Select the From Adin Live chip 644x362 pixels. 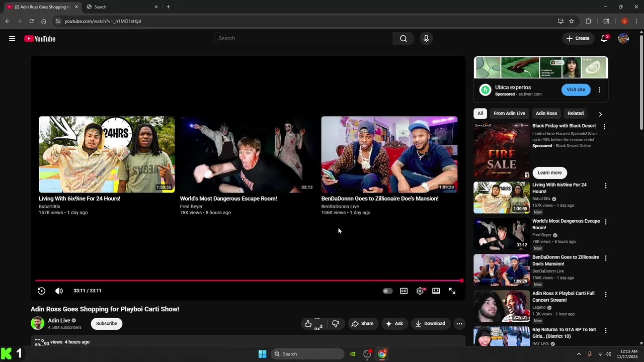[509, 114]
